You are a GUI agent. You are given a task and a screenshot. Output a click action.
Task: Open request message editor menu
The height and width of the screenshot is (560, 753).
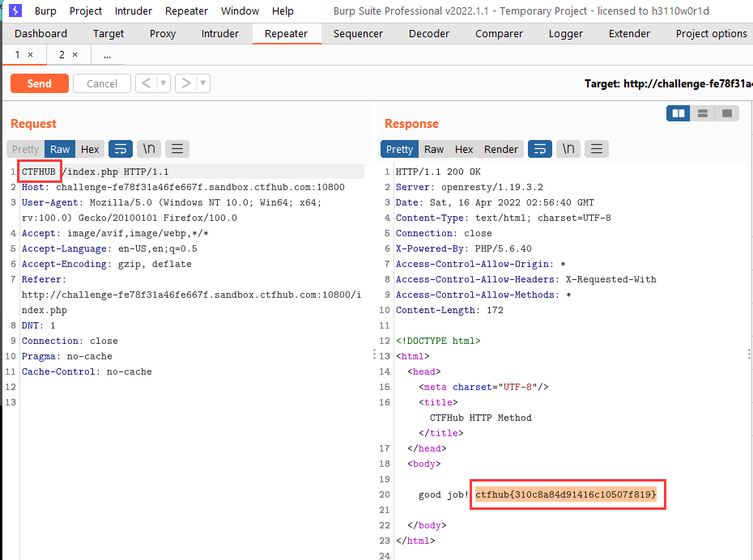point(177,149)
